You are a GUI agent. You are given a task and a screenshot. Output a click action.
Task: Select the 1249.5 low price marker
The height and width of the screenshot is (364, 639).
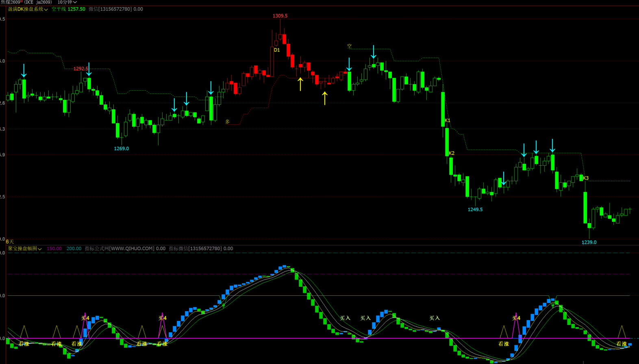[x=475, y=210]
